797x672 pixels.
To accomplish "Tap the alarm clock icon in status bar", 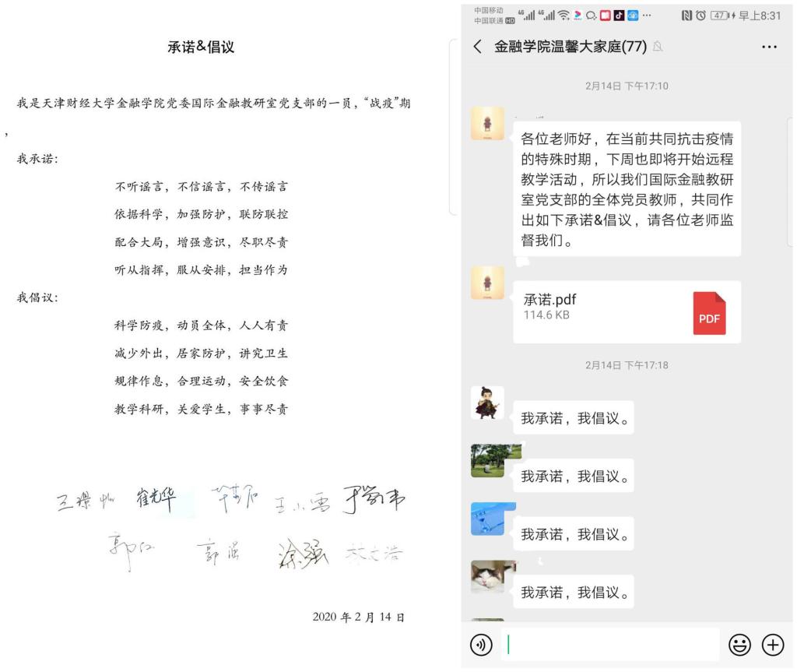I will (x=700, y=16).
